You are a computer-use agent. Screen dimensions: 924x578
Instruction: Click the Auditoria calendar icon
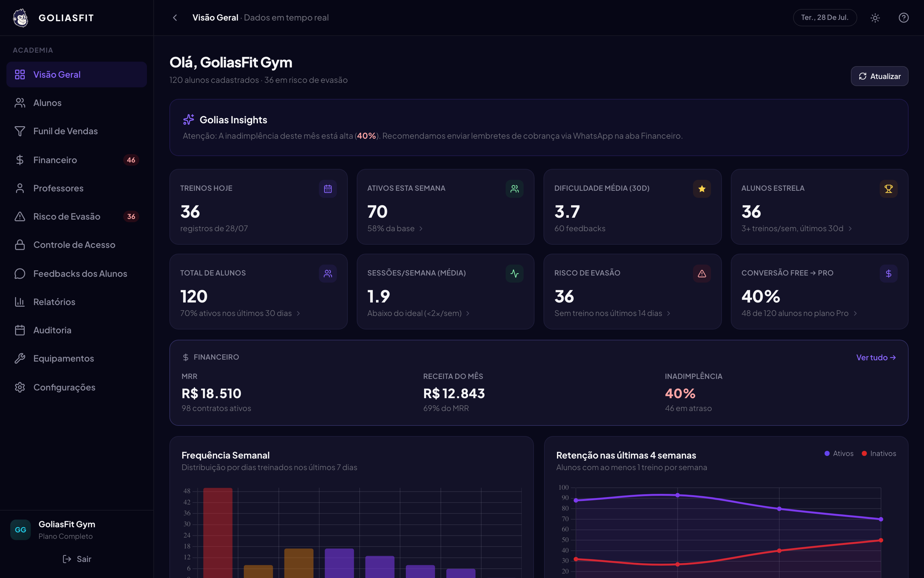pyautogui.click(x=20, y=330)
